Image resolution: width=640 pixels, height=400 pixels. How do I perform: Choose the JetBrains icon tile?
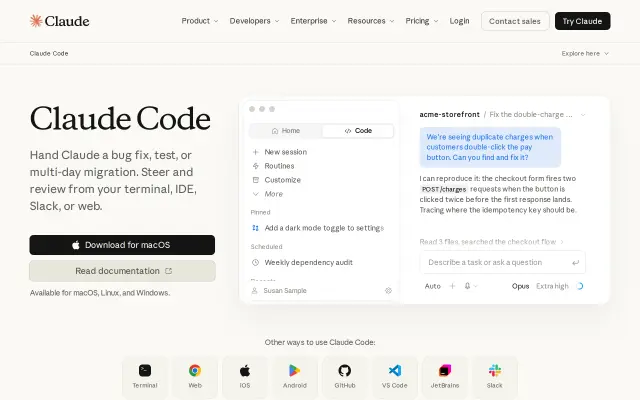click(x=444, y=377)
